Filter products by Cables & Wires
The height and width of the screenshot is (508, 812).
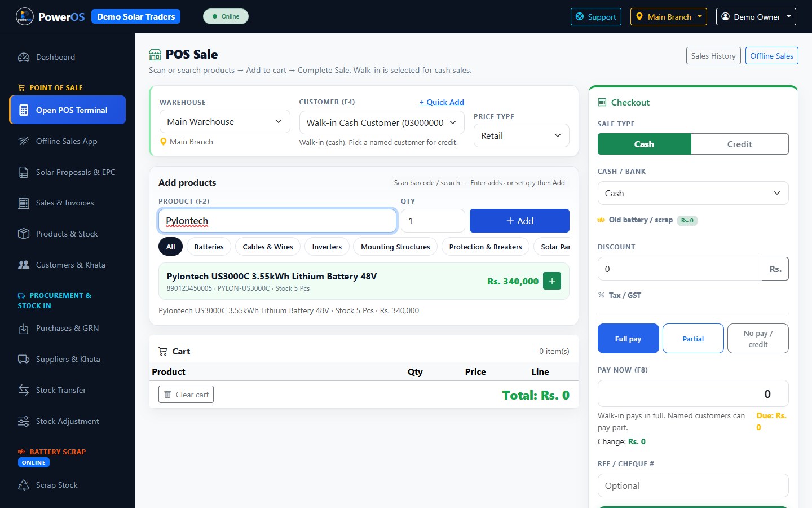268,247
